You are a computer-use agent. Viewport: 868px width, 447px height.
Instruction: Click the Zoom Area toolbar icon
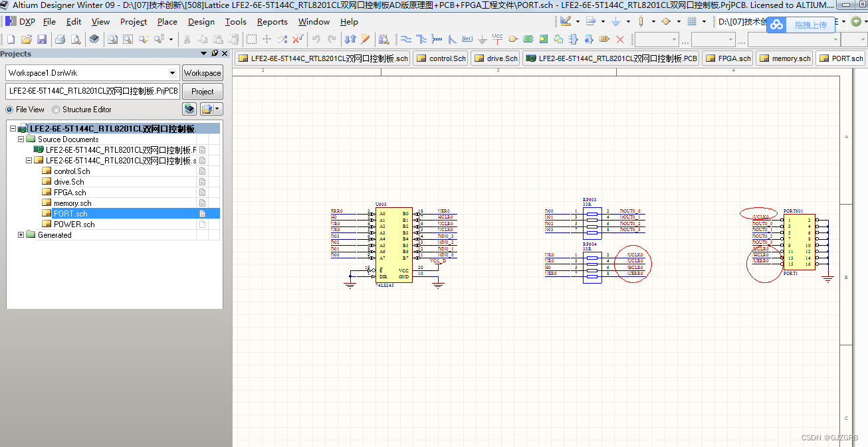click(128, 39)
